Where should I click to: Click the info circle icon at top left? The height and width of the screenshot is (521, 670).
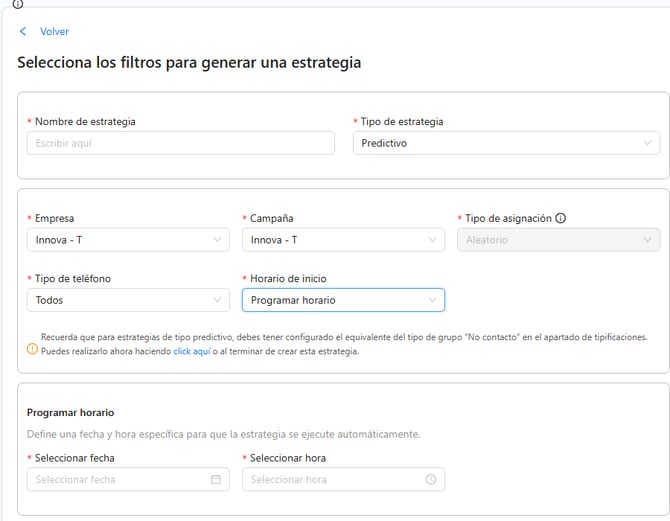[17, 4]
